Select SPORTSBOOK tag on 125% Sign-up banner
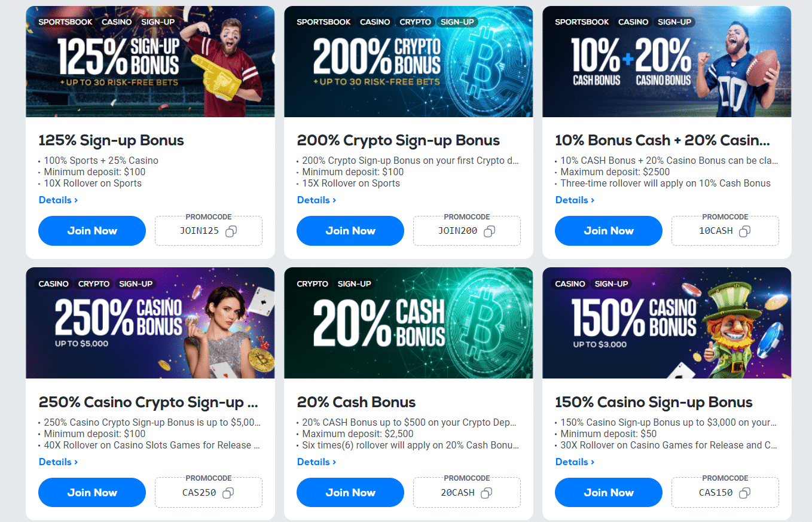Viewport: 812px width, 522px height. point(66,22)
